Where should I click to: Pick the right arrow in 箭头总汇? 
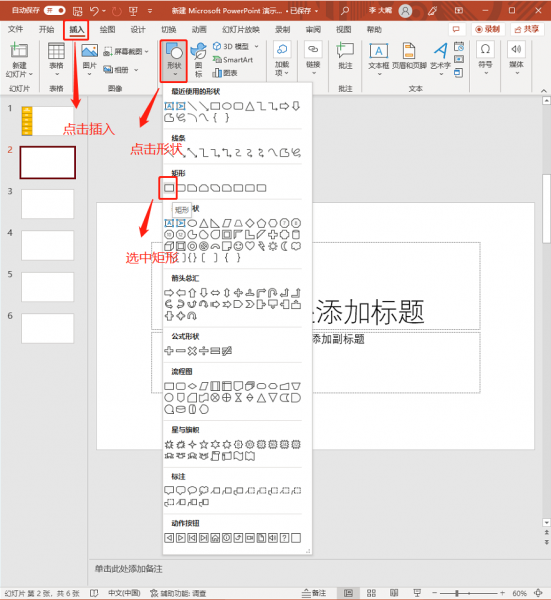pos(169,293)
